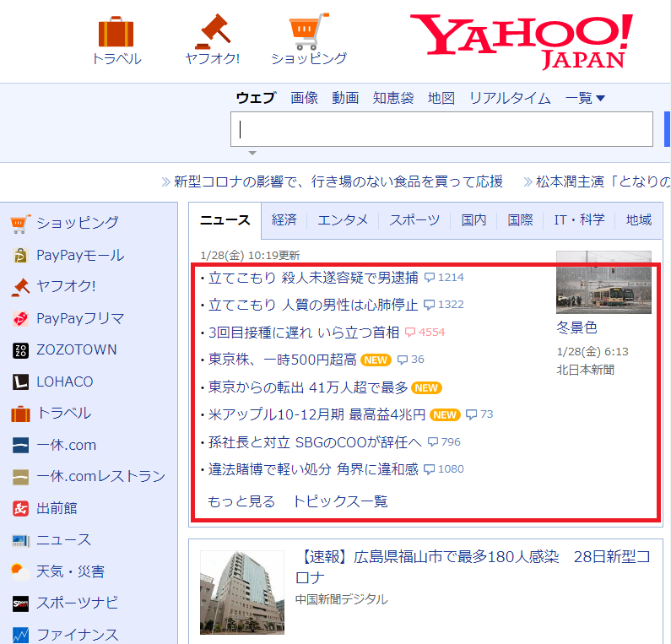Open comments icon showing 1322
671x644 pixels.
(429, 305)
